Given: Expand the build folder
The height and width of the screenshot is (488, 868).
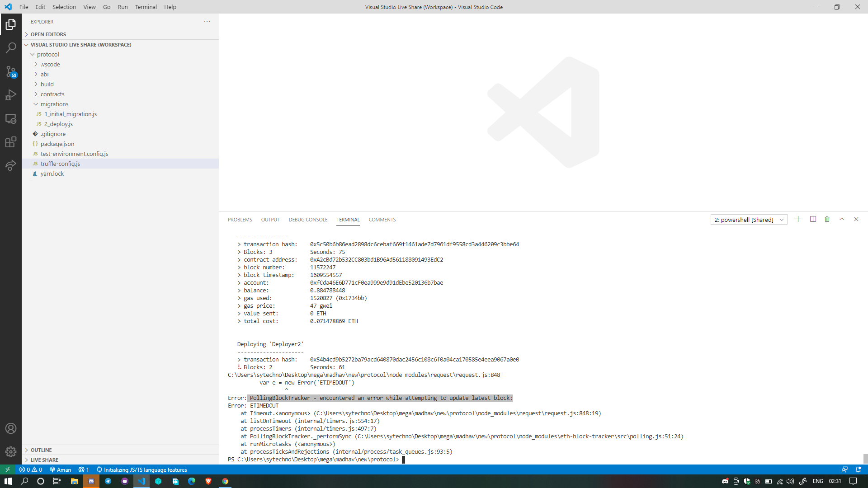Looking at the screenshot, I should [x=120, y=84].
